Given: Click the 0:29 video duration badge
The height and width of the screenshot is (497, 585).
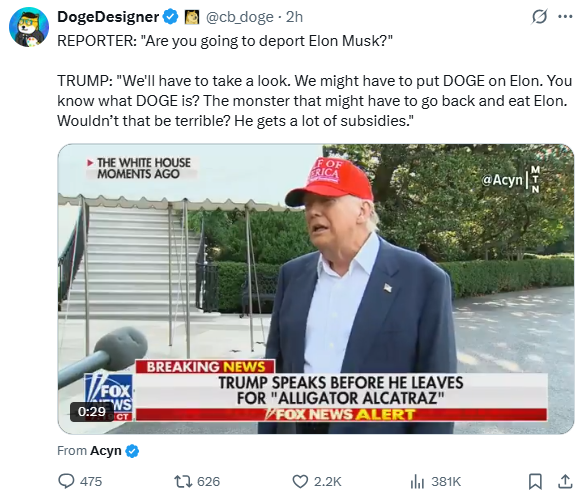Looking at the screenshot, I should (x=92, y=411).
